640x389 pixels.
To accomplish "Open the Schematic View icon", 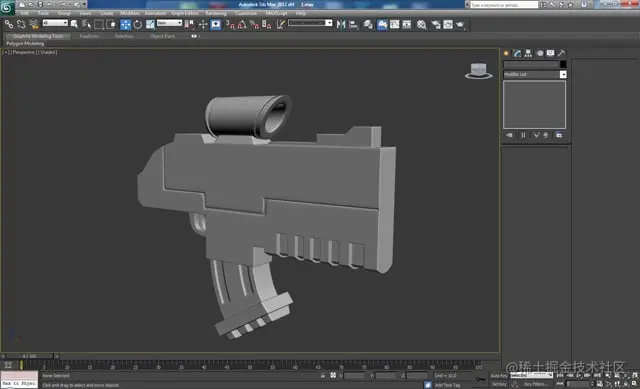I will pos(407,24).
